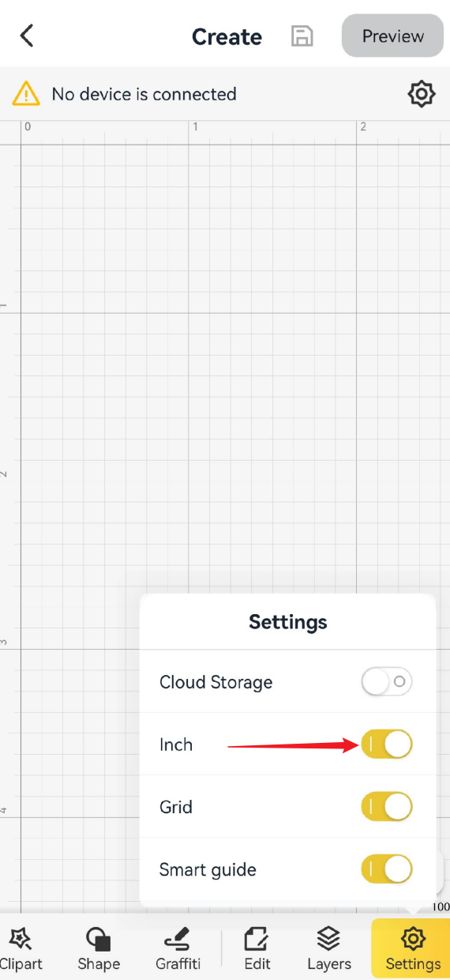Tap the Create title at top

[227, 37]
